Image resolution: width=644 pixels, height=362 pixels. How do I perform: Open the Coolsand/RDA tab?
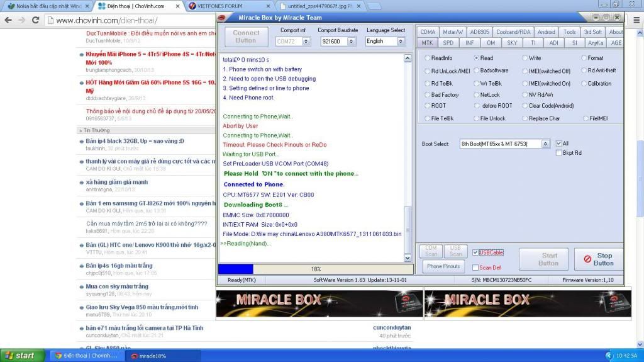click(513, 32)
